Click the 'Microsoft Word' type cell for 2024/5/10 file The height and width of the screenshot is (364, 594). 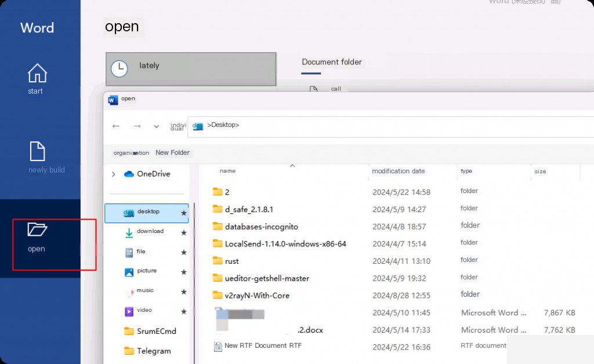coord(494,313)
